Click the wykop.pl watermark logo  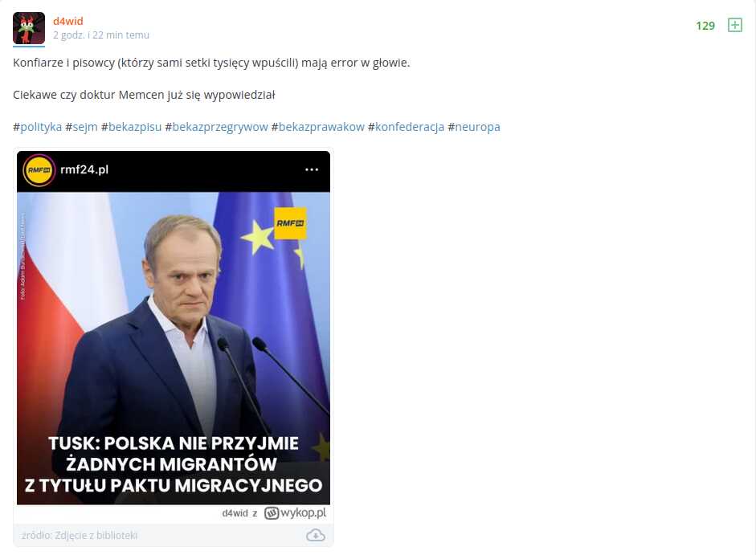pos(295,512)
